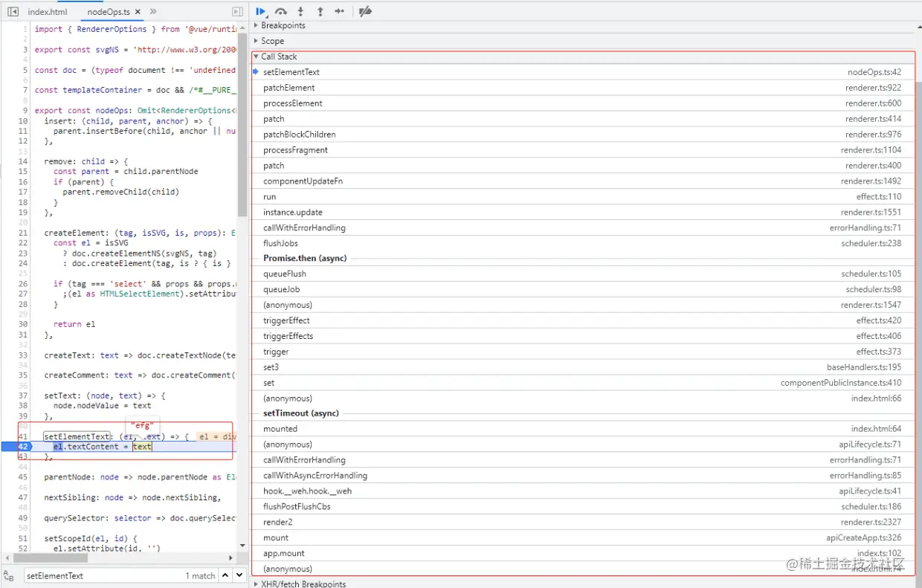Open renderer.ts:600 source location
Viewport: 922px width, 588px height.
tap(873, 103)
